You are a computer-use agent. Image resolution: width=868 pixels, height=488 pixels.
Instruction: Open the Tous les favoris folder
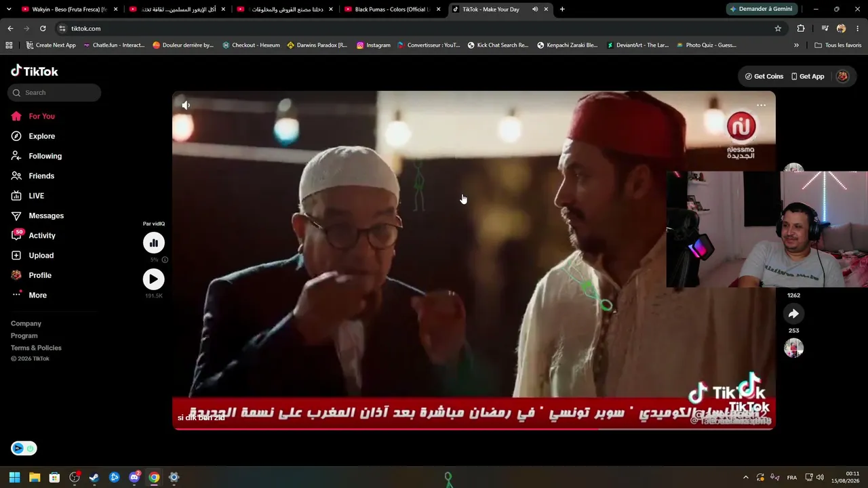[x=838, y=45]
